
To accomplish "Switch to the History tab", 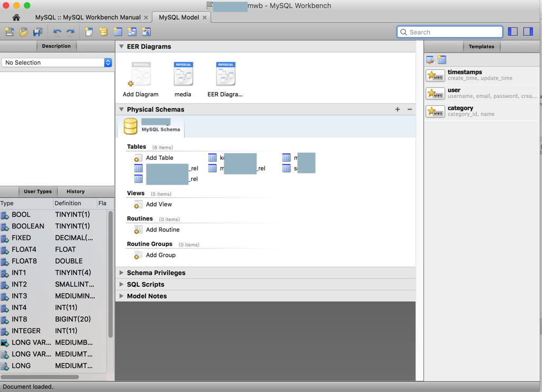I will click(x=76, y=192).
